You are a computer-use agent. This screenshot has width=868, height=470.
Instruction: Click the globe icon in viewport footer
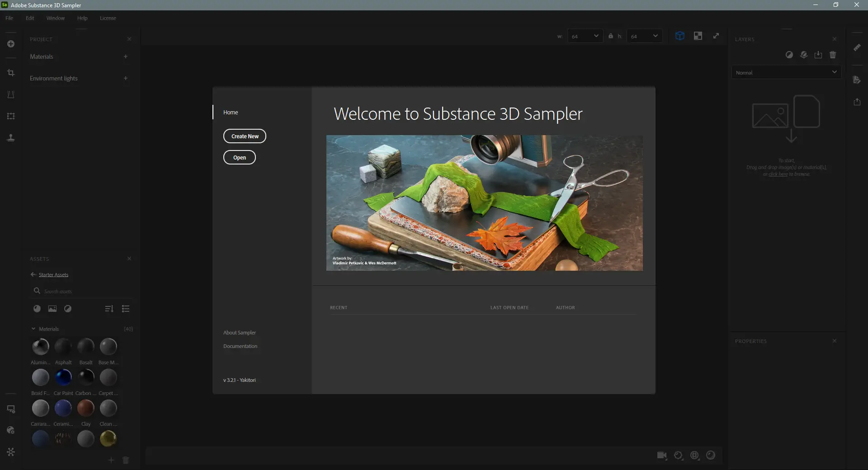click(695, 456)
